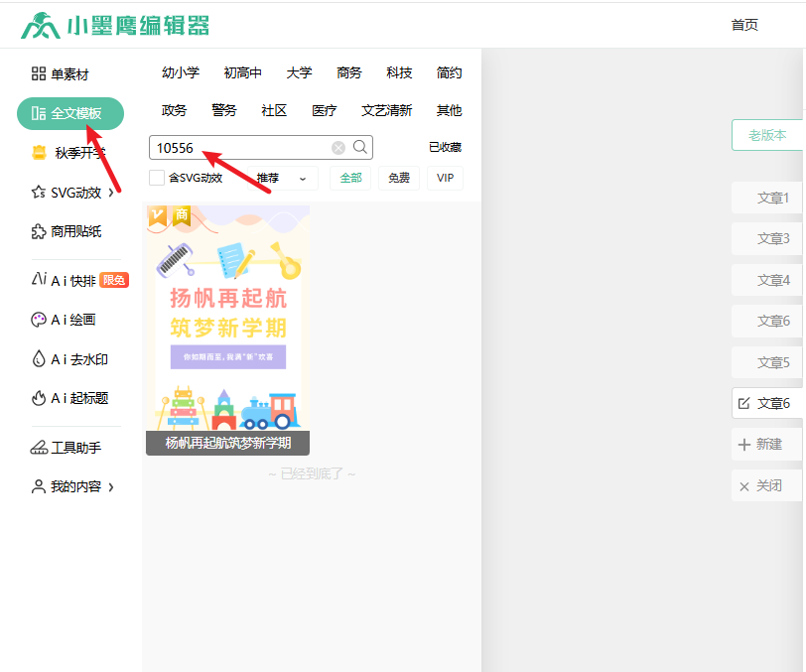Open the 扬帆再起航筑梦新学期 template thumbnail
806x672 pixels.
227,318
